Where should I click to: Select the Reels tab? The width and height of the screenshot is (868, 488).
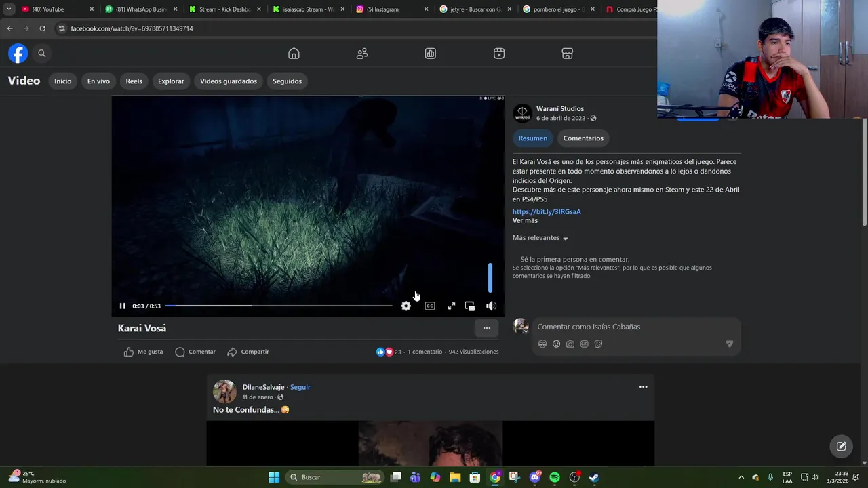tap(134, 81)
